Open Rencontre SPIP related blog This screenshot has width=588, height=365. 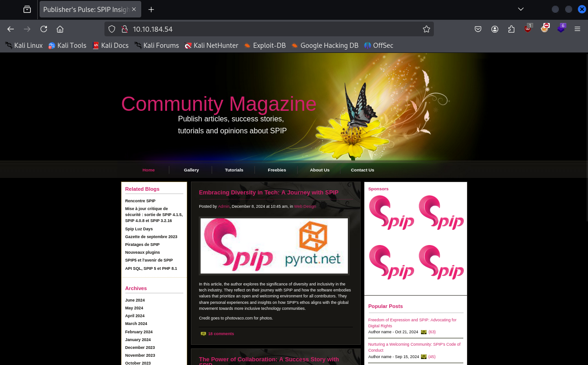[140, 201]
